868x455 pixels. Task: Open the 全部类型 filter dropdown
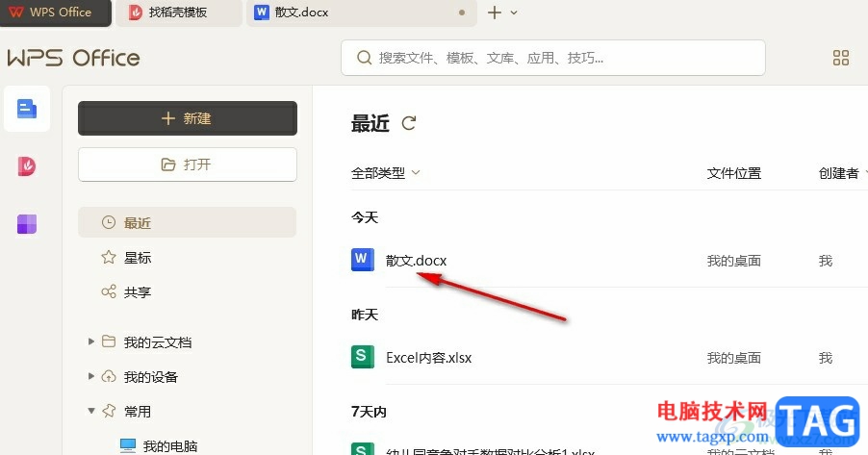point(386,173)
